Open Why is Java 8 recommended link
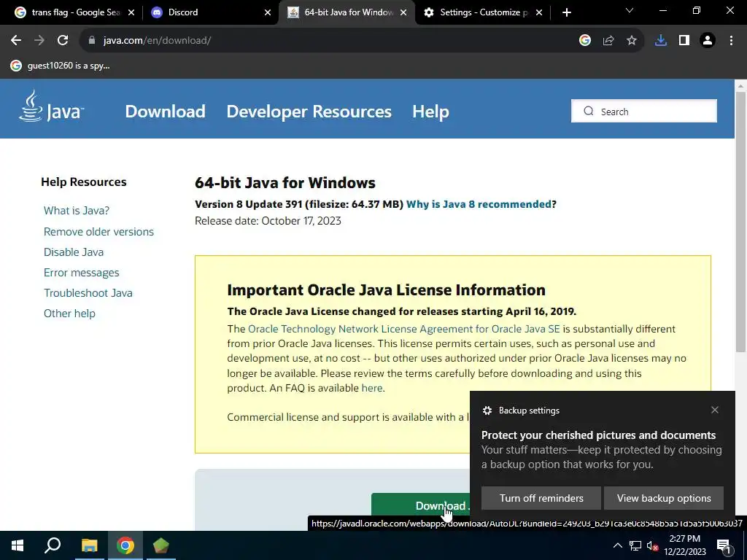The image size is (747, 560). click(479, 204)
